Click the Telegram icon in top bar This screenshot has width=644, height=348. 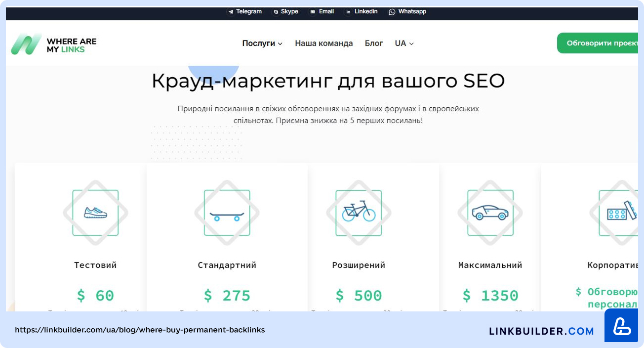[231, 12]
